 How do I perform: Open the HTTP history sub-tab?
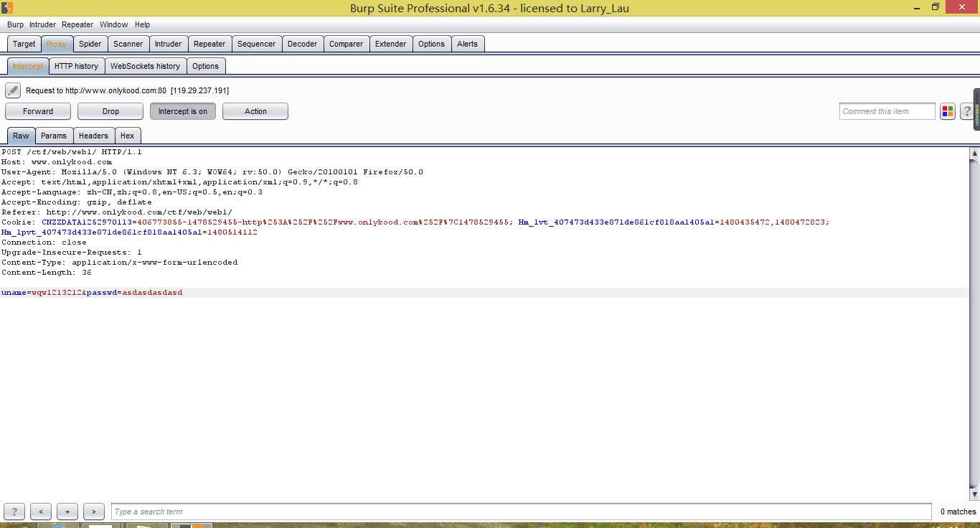(76, 66)
